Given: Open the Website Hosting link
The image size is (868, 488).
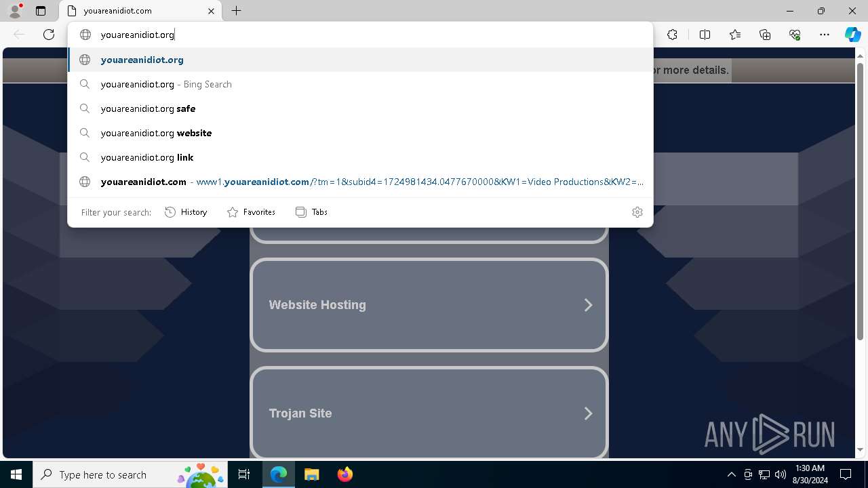Looking at the screenshot, I should pyautogui.click(x=429, y=305).
